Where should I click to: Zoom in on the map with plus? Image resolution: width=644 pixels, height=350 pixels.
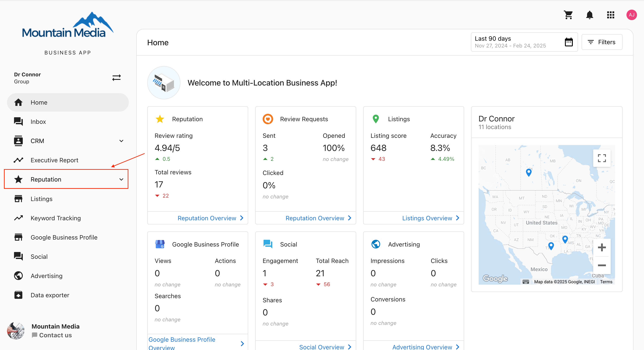point(602,248)
